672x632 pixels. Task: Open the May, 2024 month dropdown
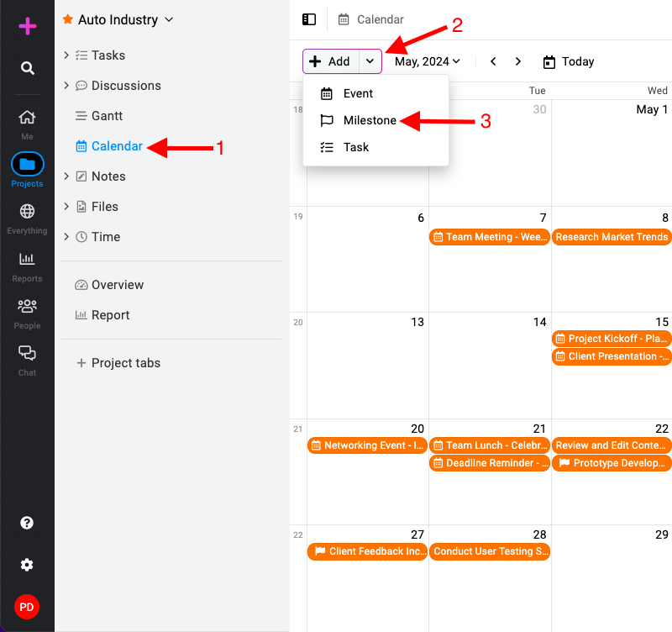pyautogui.click(x=428, y=61)
